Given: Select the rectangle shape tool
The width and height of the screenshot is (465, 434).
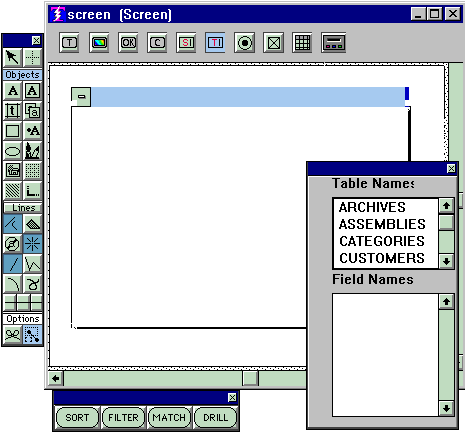Looking at the screenshot, I should coord(12,131).
